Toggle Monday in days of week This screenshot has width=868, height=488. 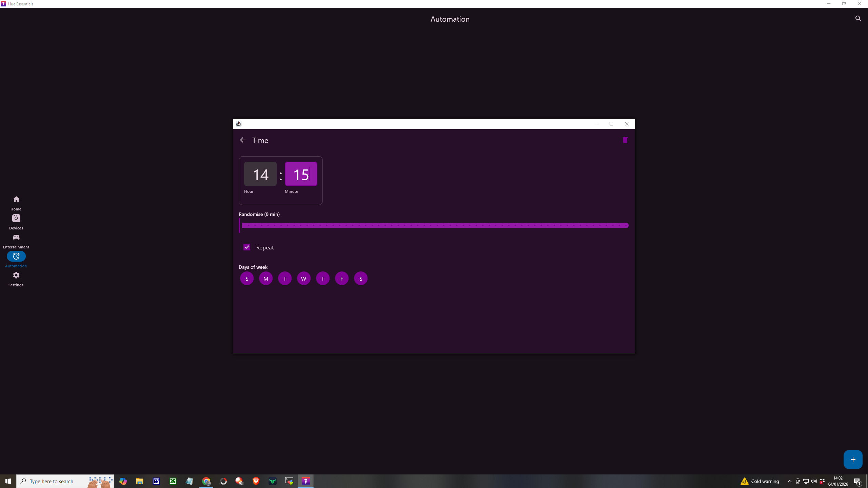pyautogui.click(x=266, y=279)
